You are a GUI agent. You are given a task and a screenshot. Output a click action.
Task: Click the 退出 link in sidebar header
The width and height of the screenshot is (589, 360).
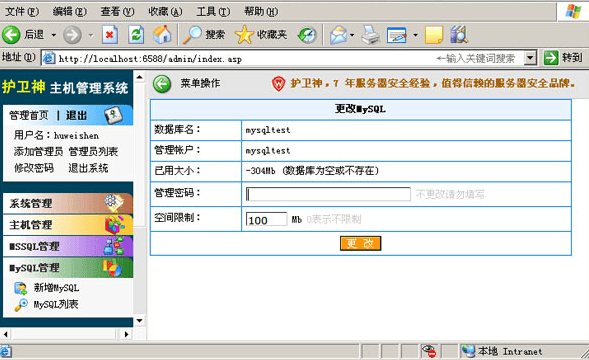coord(76,115)
